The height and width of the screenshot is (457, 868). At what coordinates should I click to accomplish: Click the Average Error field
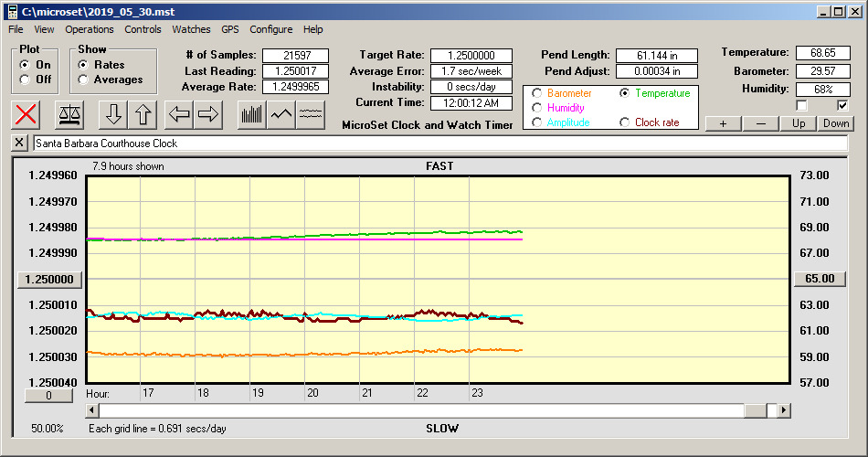(471, 71)
